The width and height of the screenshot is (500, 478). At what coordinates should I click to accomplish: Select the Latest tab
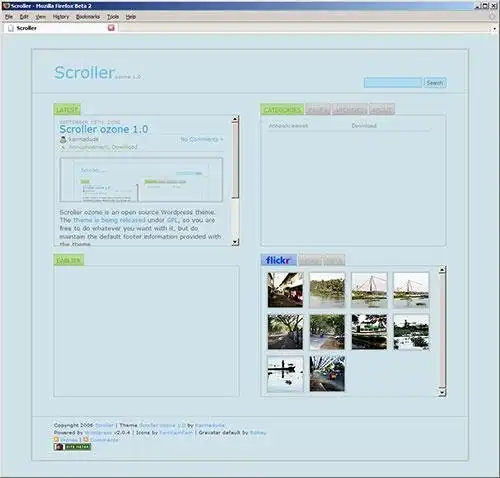(x=67, y=110)
